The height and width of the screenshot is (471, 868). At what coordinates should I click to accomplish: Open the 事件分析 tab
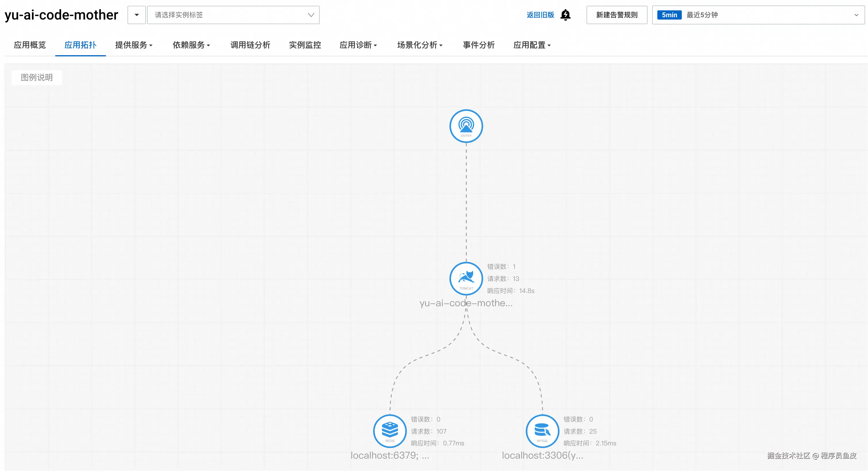pyautogui.click(x=479, y=45)
